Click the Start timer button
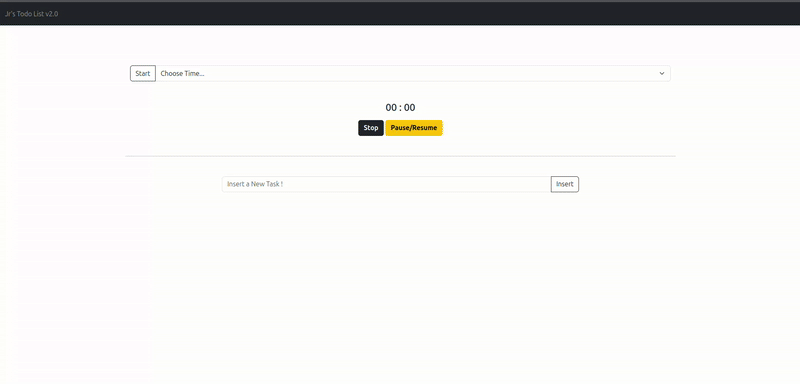This screenshot has width=800, height=384. (x=143, y=73)
